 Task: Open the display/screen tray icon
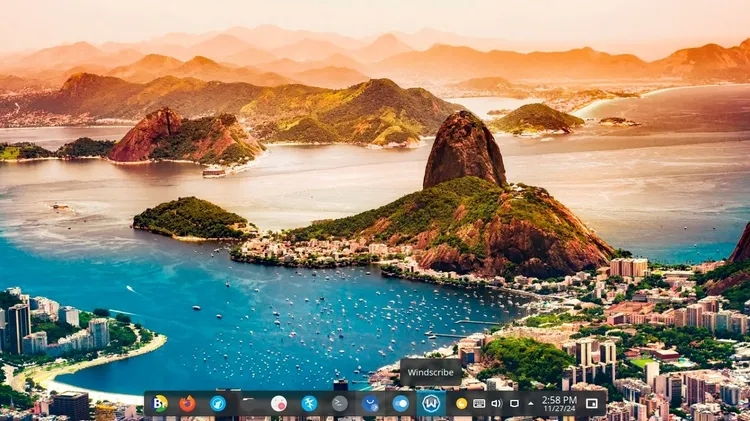tap(514, 404)
